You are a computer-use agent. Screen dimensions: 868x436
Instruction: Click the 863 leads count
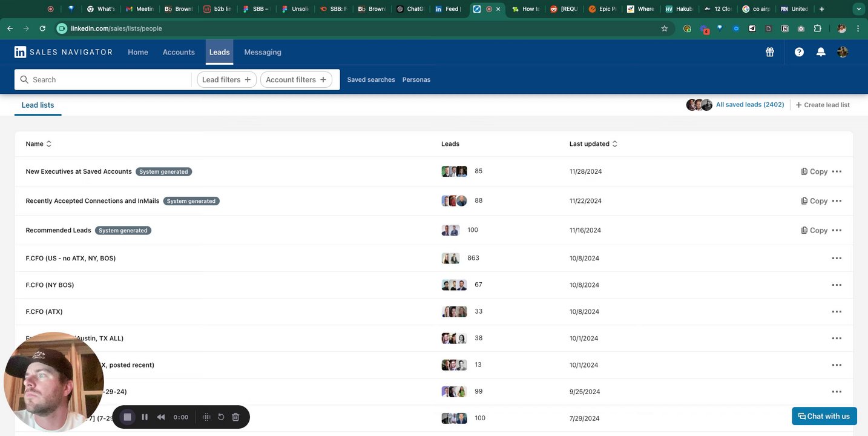click(473, 258)
